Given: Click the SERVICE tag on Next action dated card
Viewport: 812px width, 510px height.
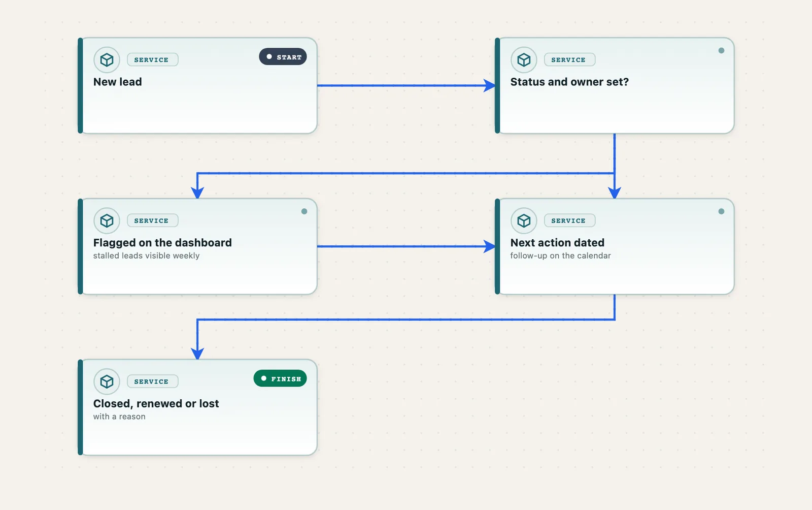Looking at the screenshot, I should pos(569,220).
